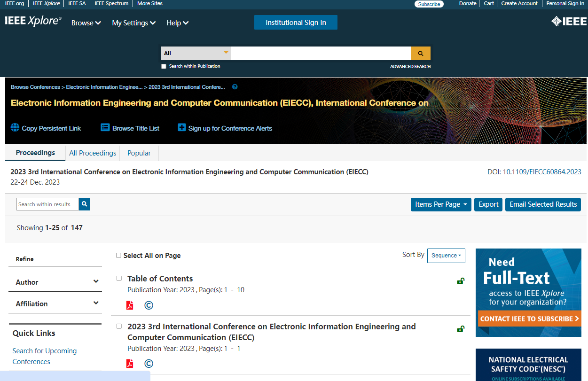Open the 2023 3rd International Conference article title
The width and height of the screenshot is (588, 381).
[x=271, y=332]
